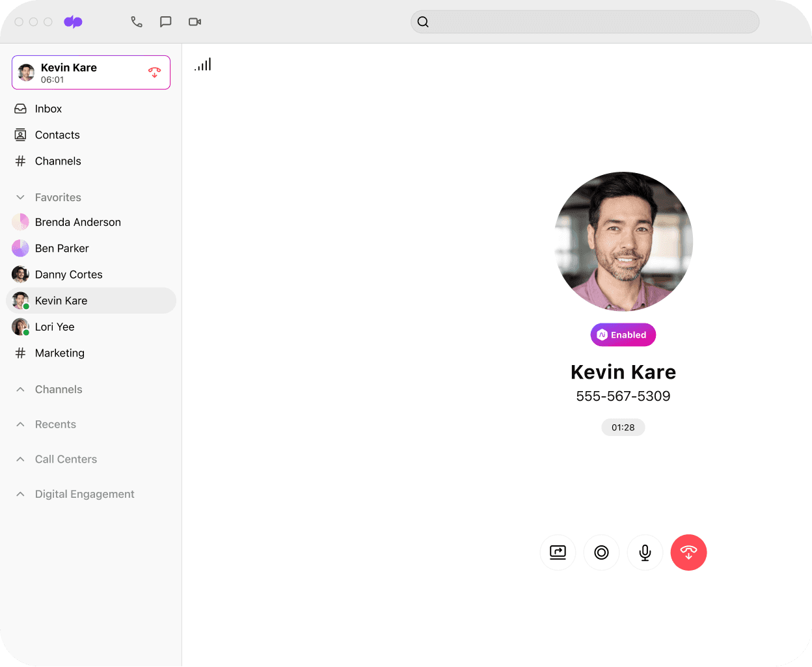Collapse the Favorites section

click(20, 197)
